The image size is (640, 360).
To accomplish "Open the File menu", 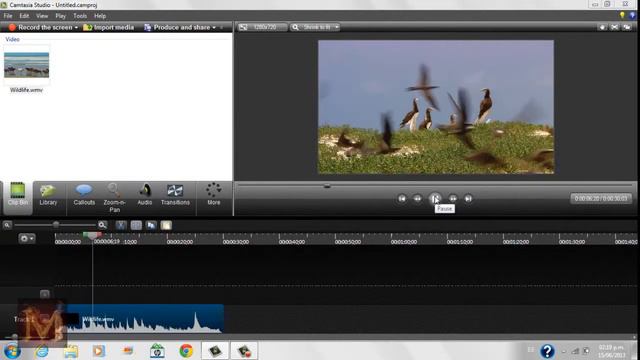I will pos(8,16).
